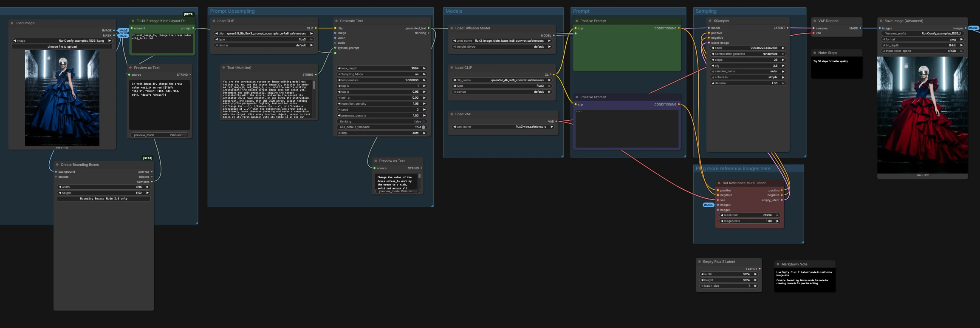This screenshot has width=980, height=328.
Task: Collapse the Markdown Note node dot
Action: coord(778,264)
